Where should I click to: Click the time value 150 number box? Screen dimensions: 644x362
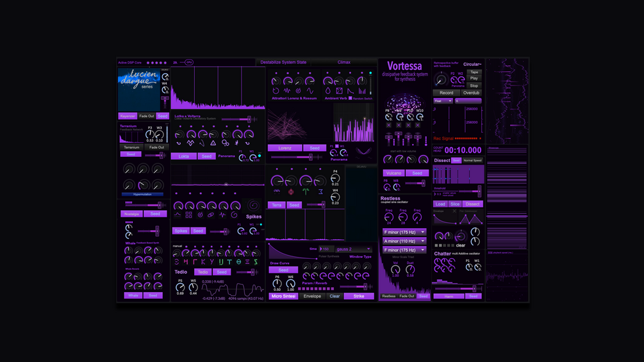click(327, 249)
